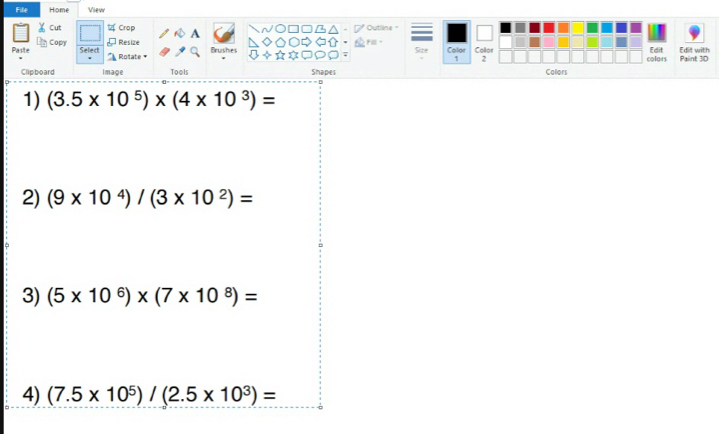Click the Brushes tool icon

pos(224,34)
